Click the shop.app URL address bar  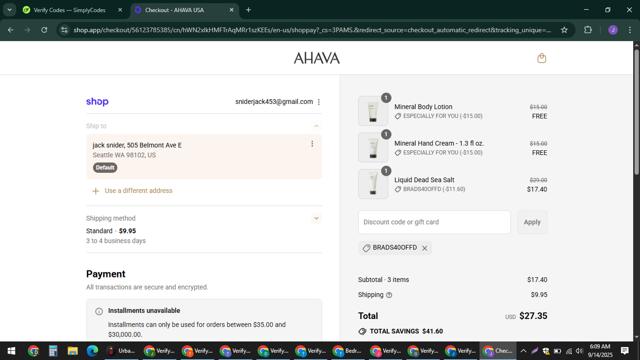pyautogui.click(x=312, y=30)
